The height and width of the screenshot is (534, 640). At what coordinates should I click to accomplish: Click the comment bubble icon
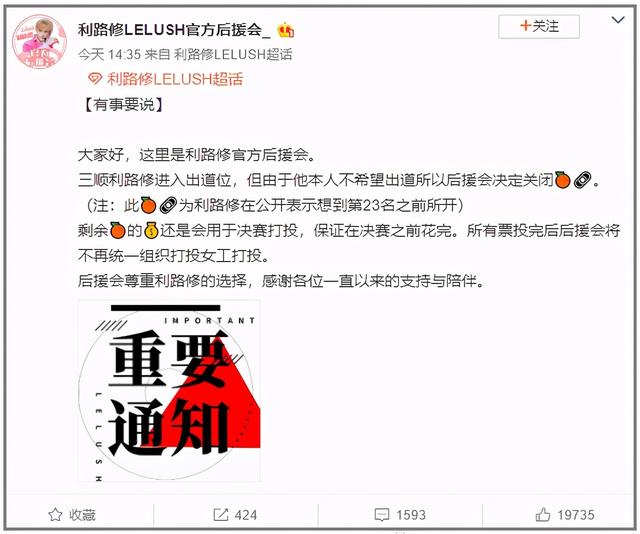point(382,515)
